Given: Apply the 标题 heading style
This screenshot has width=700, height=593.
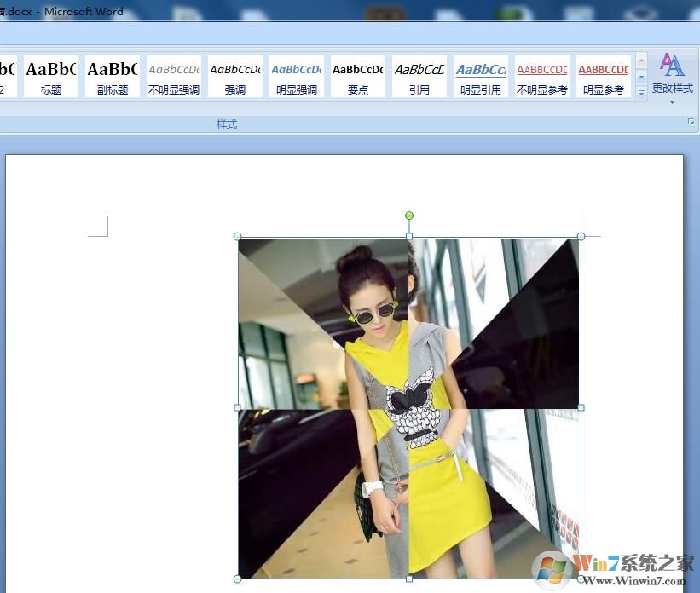Looking at the screenshot, I should pos(50,75).
